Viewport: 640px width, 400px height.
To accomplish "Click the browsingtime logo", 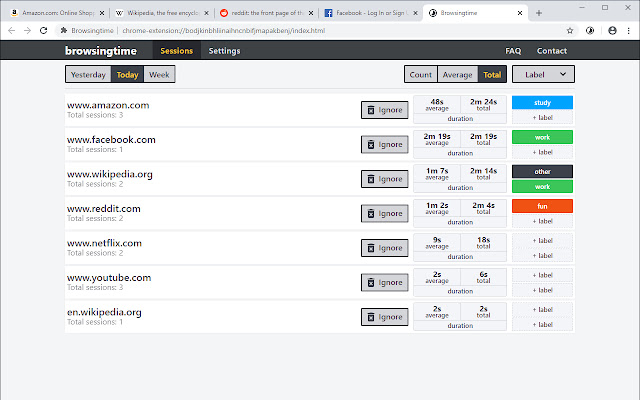I will [x=101, y=51].
